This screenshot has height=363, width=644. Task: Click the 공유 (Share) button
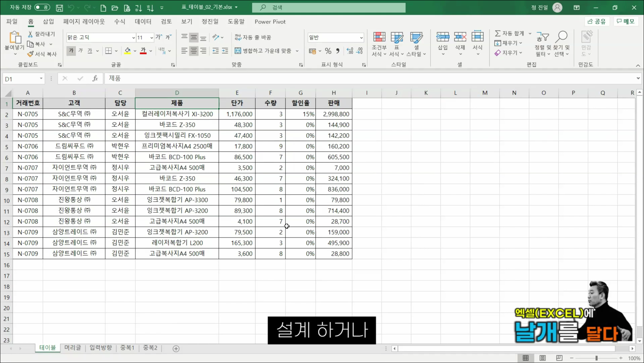[597, 21]
